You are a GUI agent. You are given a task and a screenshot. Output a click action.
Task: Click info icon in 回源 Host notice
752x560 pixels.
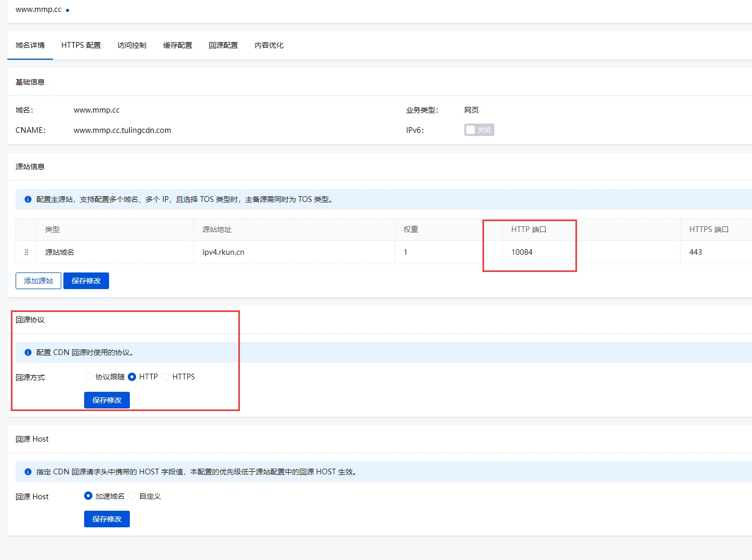coord(28,472)
